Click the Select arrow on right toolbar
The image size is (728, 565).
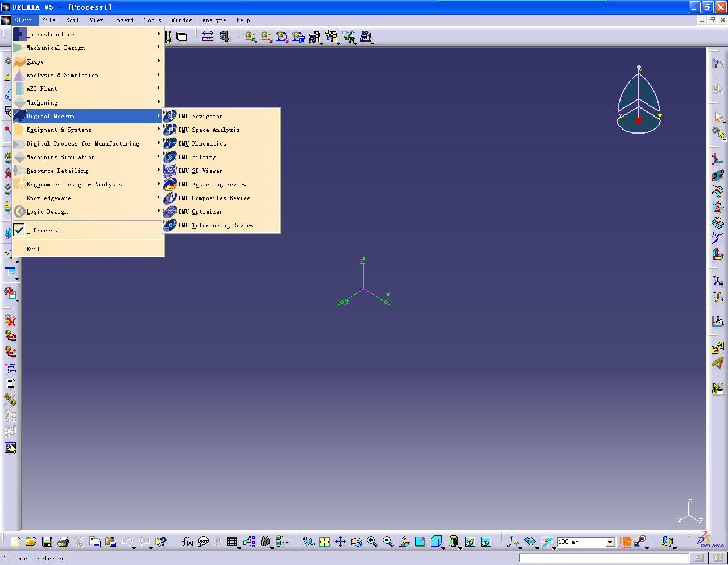[718, 117]
